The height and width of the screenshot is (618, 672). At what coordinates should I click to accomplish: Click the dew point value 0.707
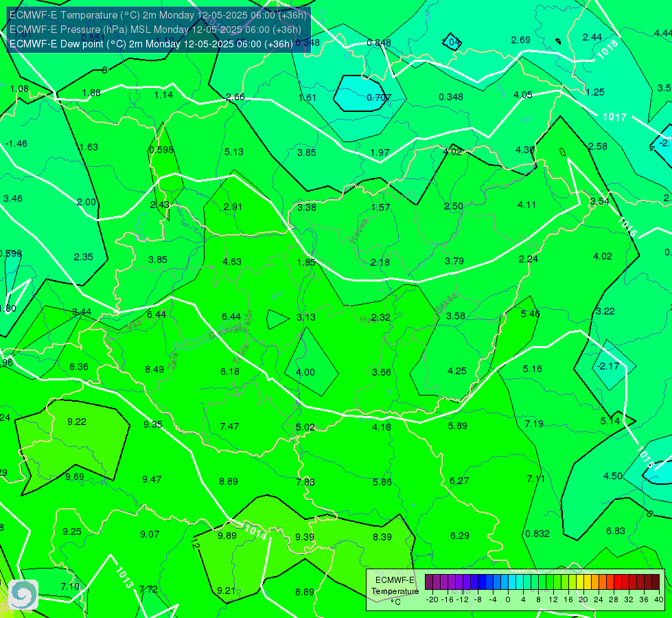379,98
